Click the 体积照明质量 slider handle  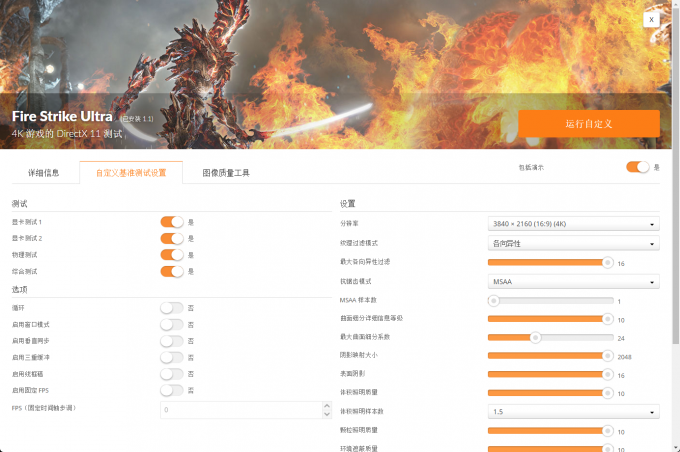point(608,393)
